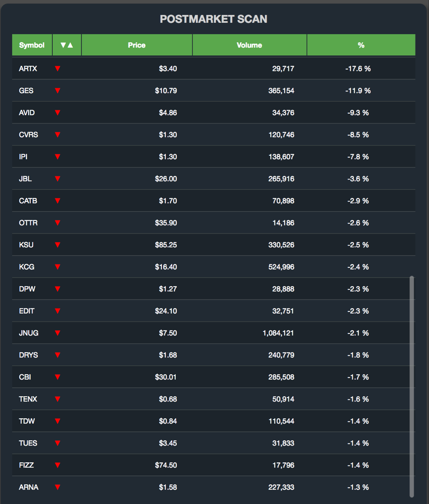
Task: Click the KCG volume value 524,996
Action: pos(281,267)
